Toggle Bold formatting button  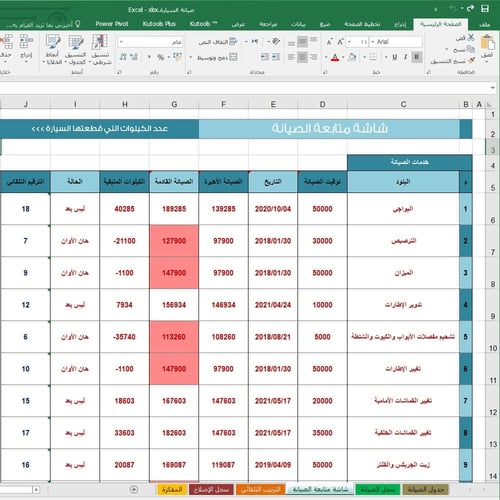pos(416,57)
